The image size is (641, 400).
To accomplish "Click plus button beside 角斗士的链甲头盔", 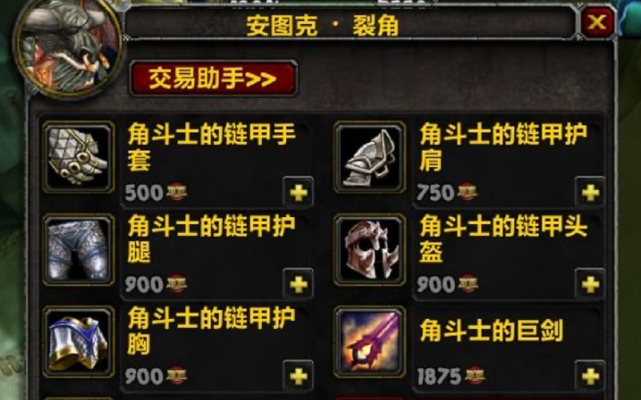I will [x=590, y=284].
